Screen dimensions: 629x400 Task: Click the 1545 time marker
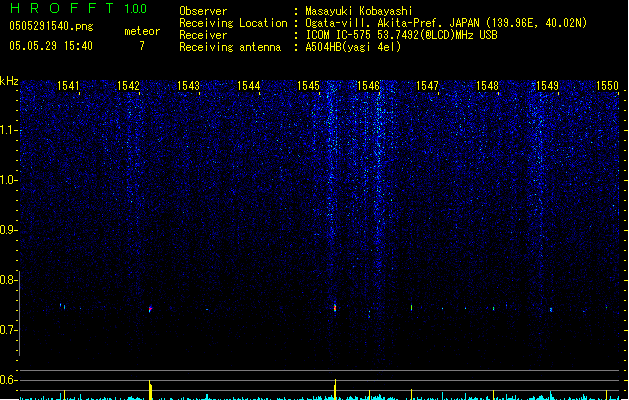[308, 86]
